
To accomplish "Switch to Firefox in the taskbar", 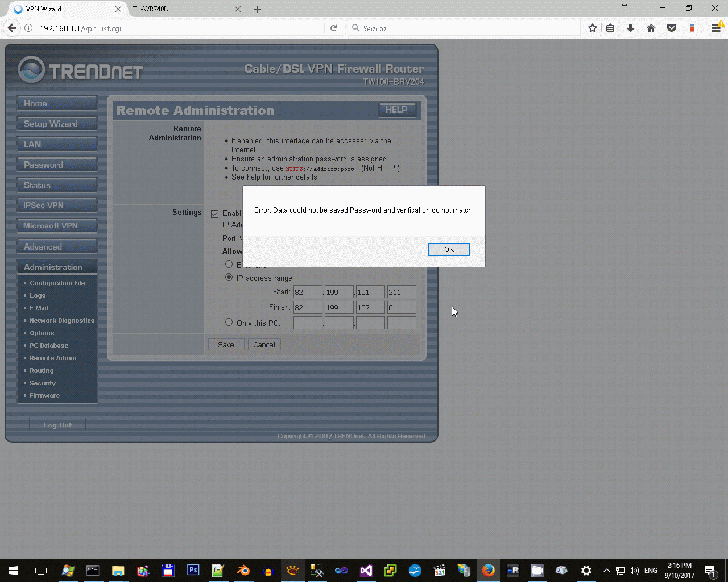I will (x=488, y=571).
